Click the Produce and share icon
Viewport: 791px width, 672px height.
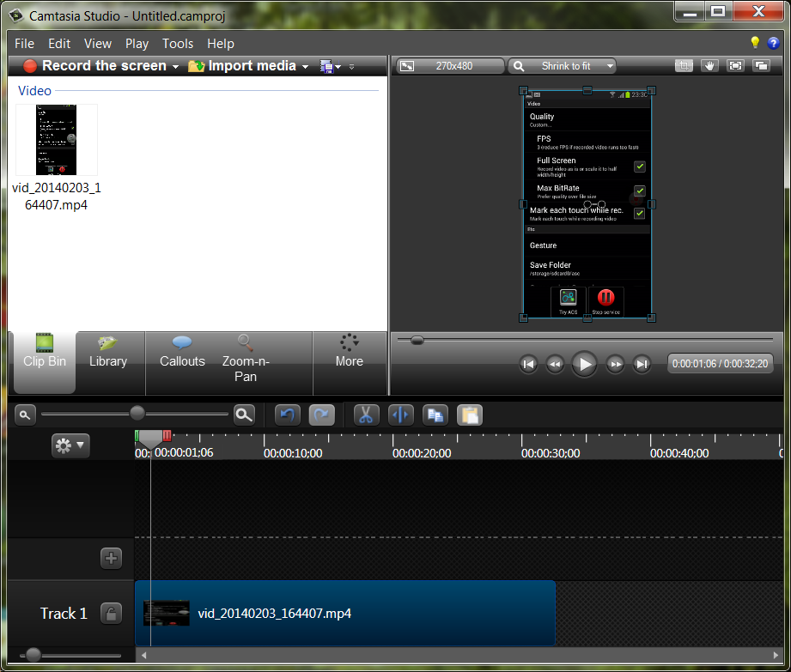[326, 67]
